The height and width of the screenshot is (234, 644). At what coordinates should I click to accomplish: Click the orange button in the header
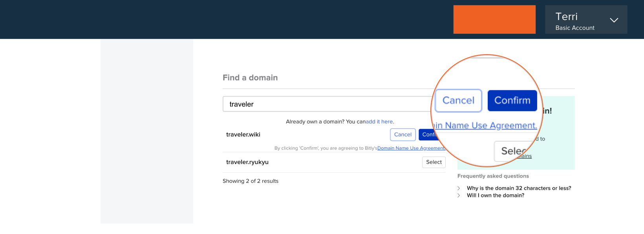click(x=494, y=19)
